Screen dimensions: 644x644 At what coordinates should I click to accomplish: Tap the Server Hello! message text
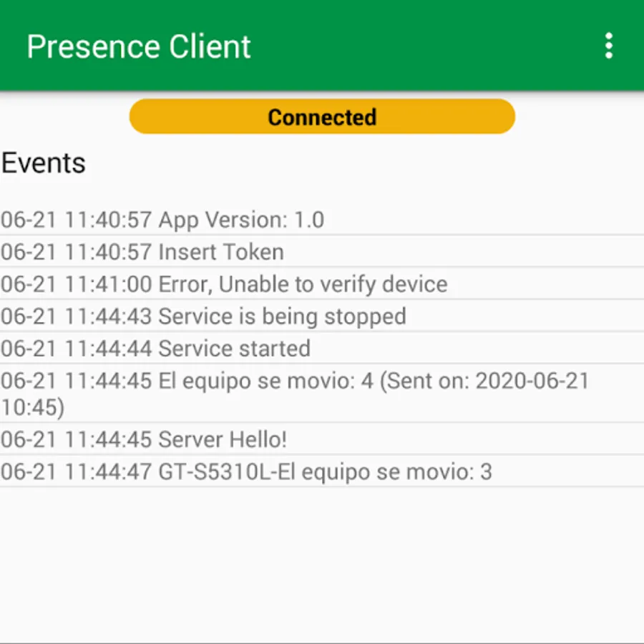pos(223,439)
